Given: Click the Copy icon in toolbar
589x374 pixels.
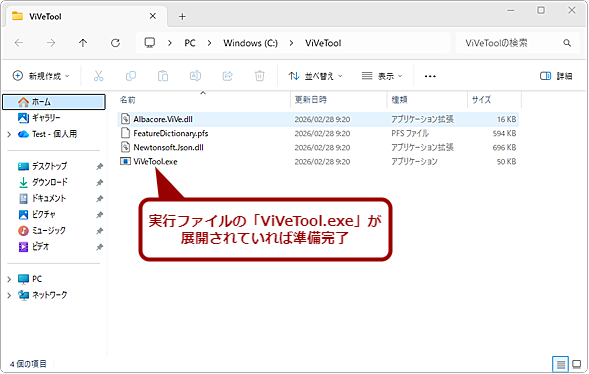Looking at the screenshot, I should tap(131, 76).
